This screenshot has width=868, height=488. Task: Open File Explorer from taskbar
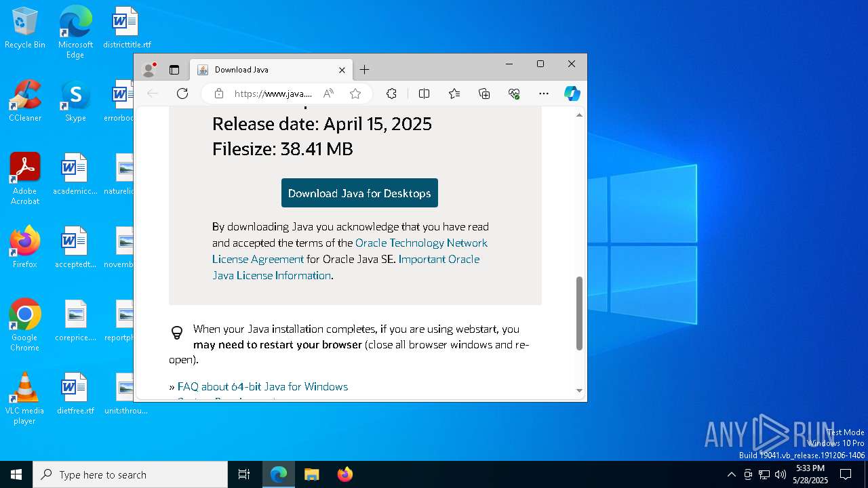(312, 474)
